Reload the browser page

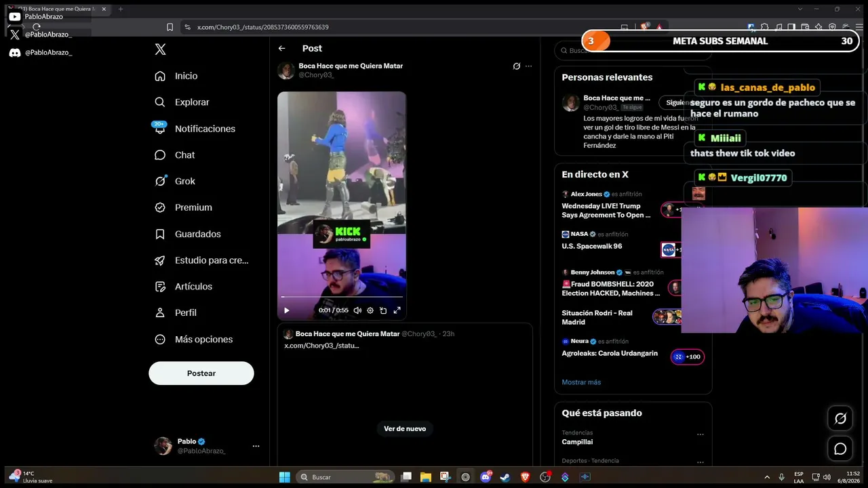(37, 27)
